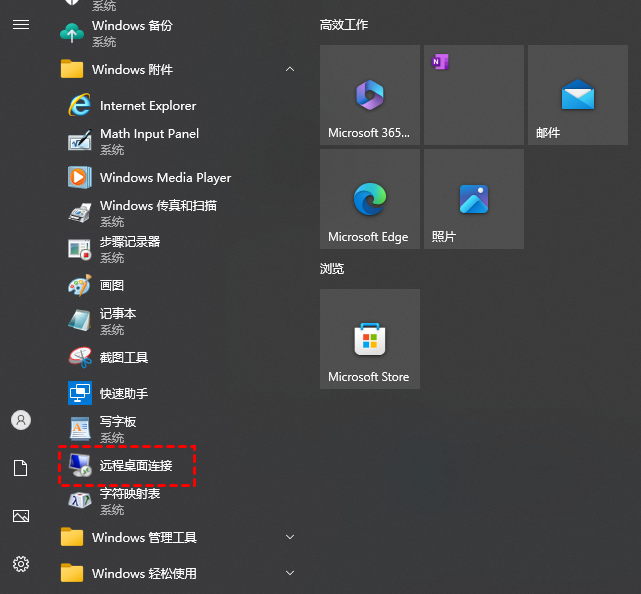The image size is (641, 594).
Task: Click the Windows 备份 cloud icon
Action: click(72, 33)
